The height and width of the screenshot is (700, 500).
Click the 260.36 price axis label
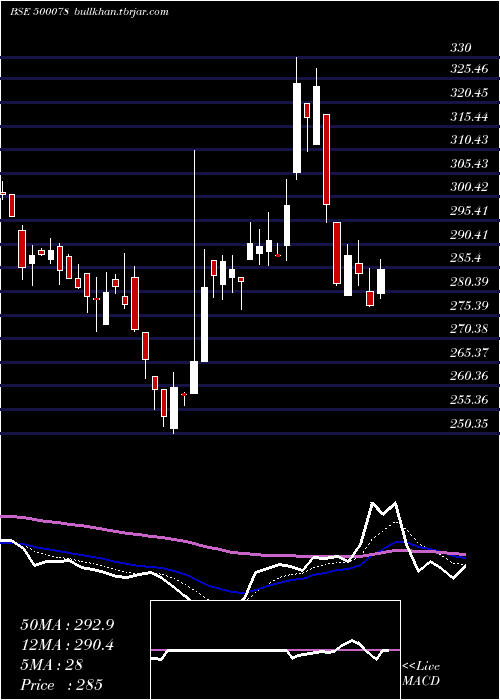point(469,376)
